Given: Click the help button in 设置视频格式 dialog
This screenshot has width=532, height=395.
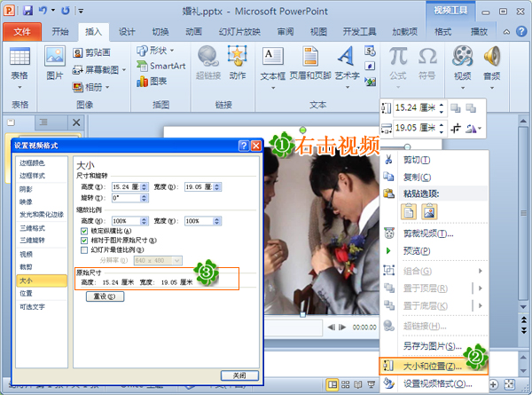Looking at the screenshot, I should (x=244, y=146).
